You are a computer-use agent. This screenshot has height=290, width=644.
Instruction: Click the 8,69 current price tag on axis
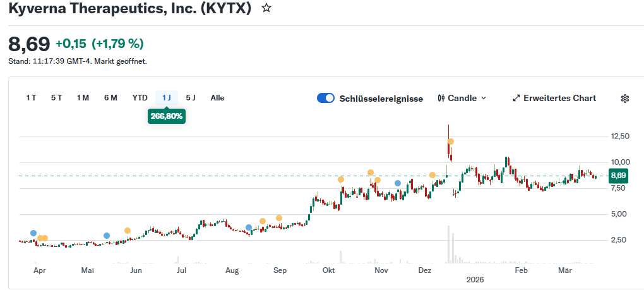[x=618, y=176]
